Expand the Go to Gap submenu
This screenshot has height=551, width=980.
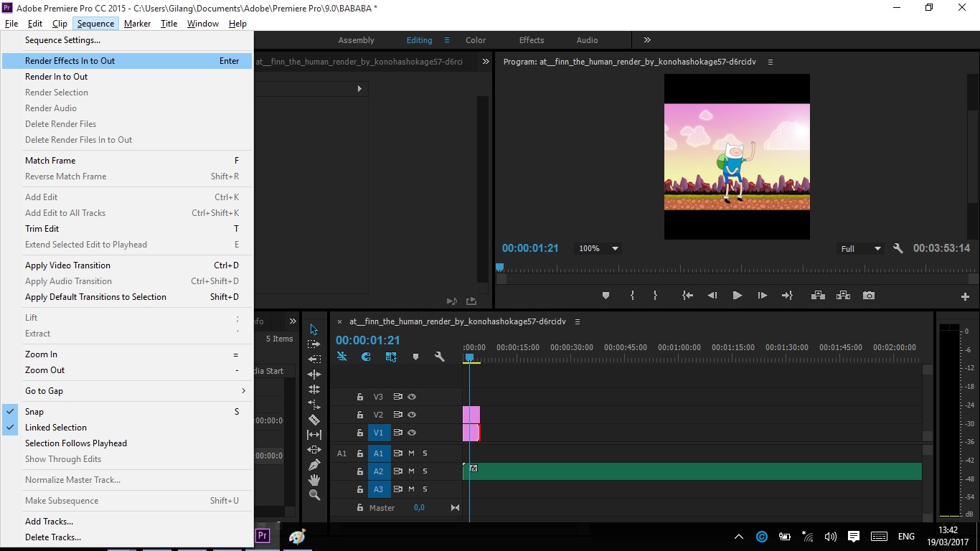tap(244, 391)
